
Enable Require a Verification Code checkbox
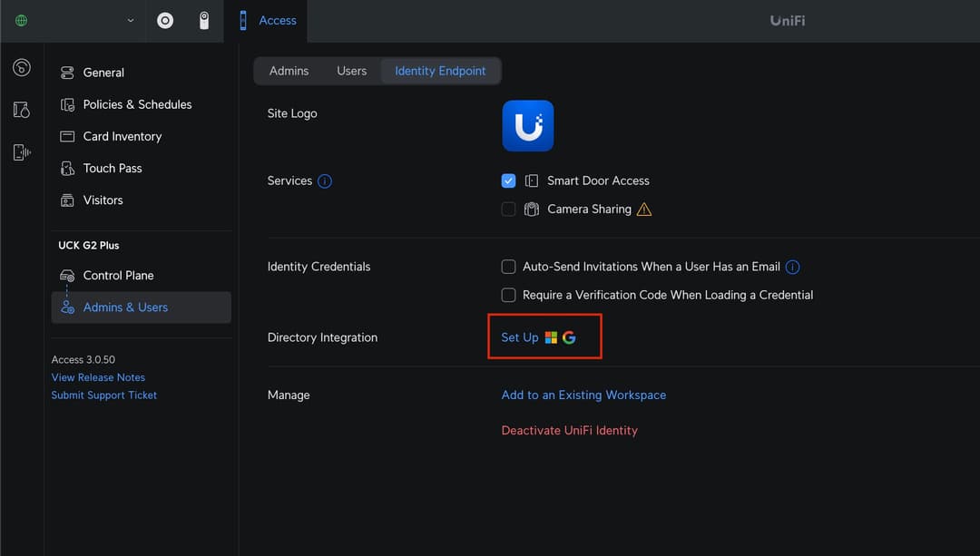click(x=509, y=295)
